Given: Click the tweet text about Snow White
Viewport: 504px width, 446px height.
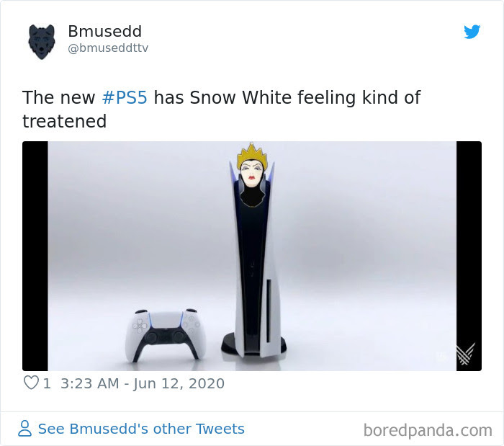Looking at the screenshot, I should [221, 110].
